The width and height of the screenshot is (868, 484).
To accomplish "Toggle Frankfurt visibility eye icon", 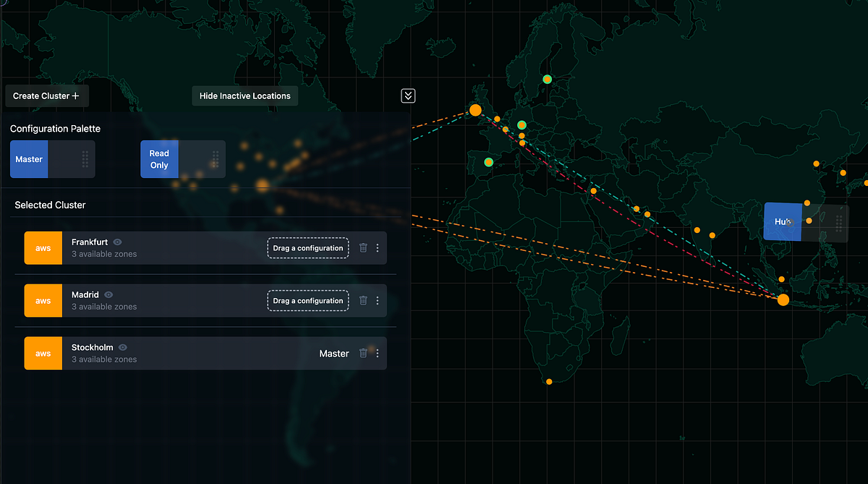I will pyautogui.click(x=117, y=242).
